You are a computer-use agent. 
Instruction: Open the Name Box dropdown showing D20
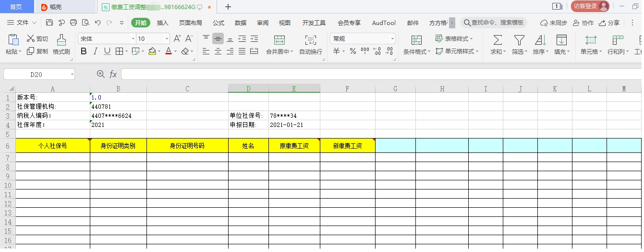72,74
